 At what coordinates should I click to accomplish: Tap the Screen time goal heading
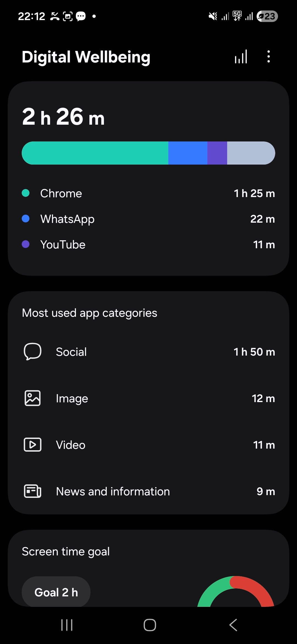click(x=66, y=552)
